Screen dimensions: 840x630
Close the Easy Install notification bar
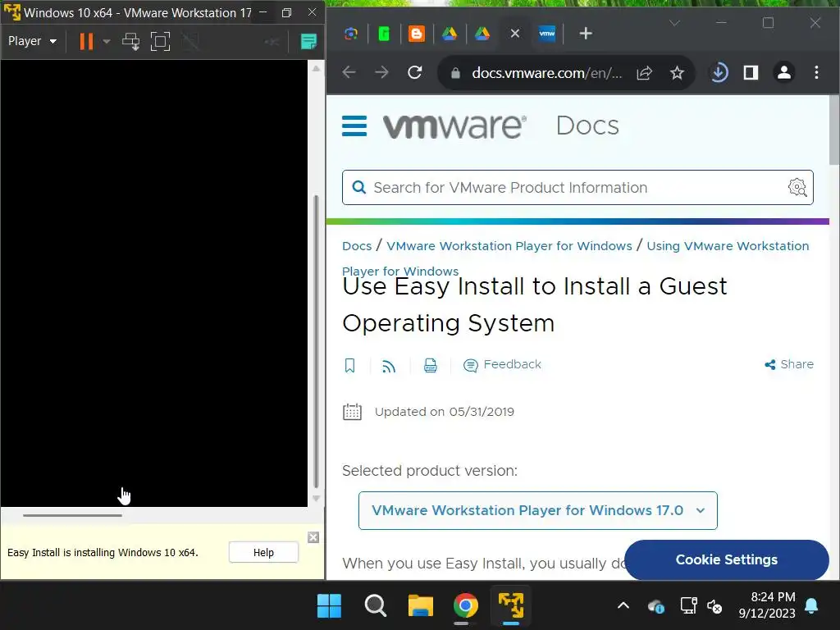[313, 537]
